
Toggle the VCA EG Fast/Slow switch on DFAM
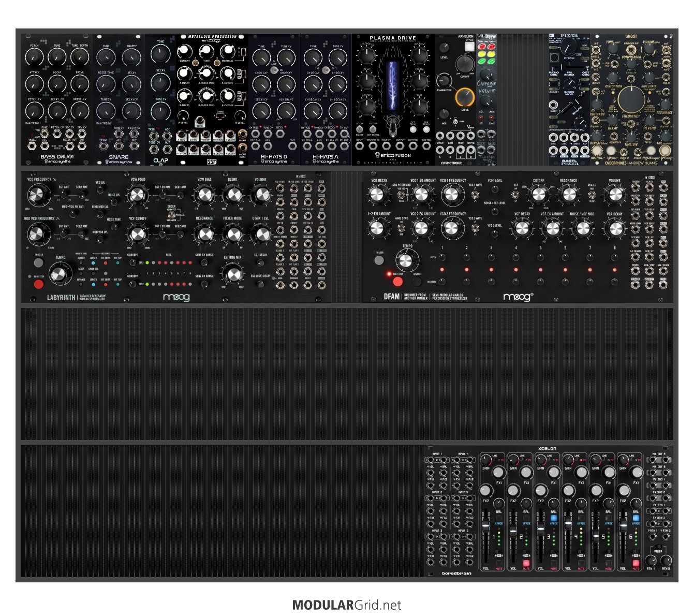pos(592,195)
